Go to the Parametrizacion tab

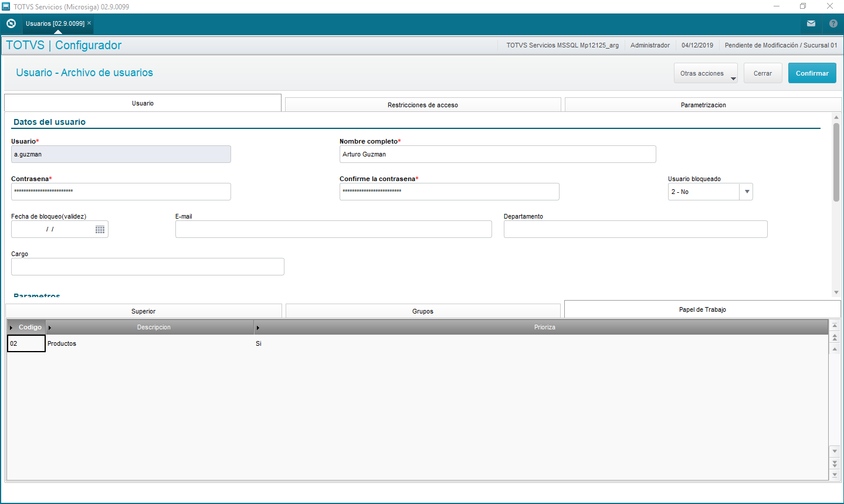point(703,105)
